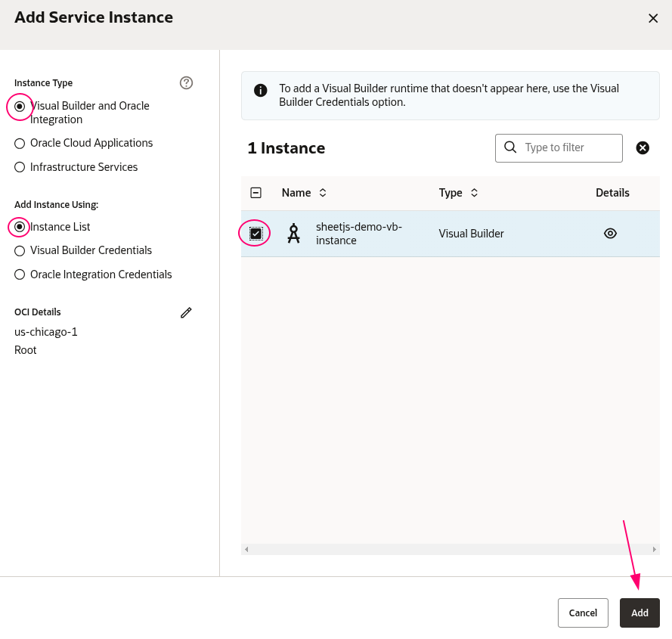Choose Infrastructure Services as the instance type
Viewport: 672px width, 639px height.
[x=20, y=167]
